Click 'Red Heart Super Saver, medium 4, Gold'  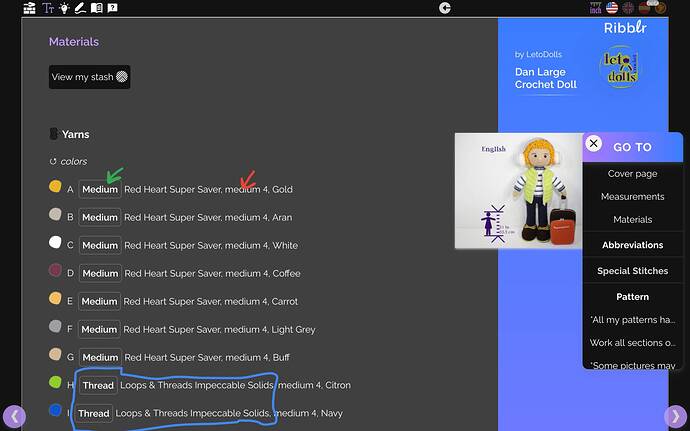pyautogui.click(x=208, y=189)
